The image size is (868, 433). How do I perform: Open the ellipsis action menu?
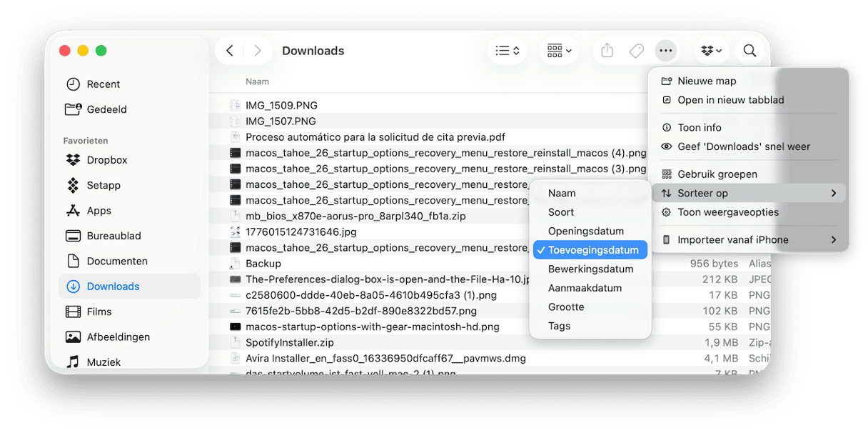666,51
